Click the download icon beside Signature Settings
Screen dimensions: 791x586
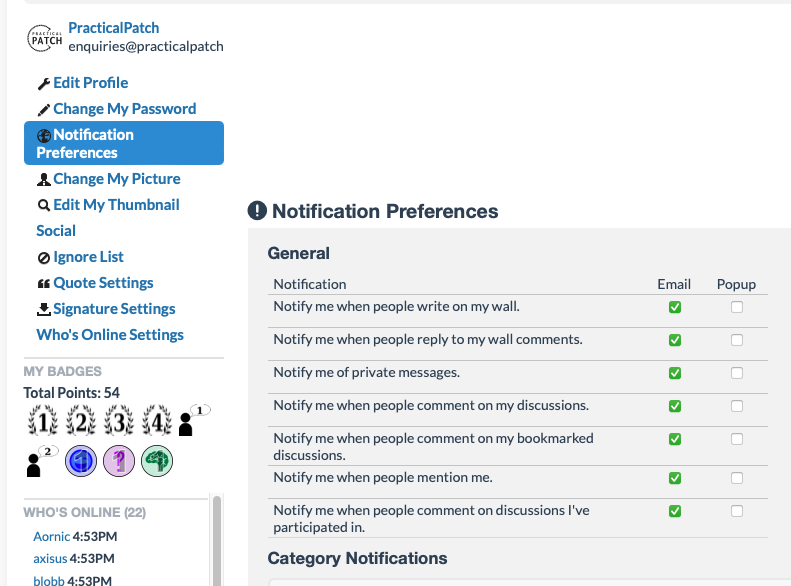click(44, 310)
